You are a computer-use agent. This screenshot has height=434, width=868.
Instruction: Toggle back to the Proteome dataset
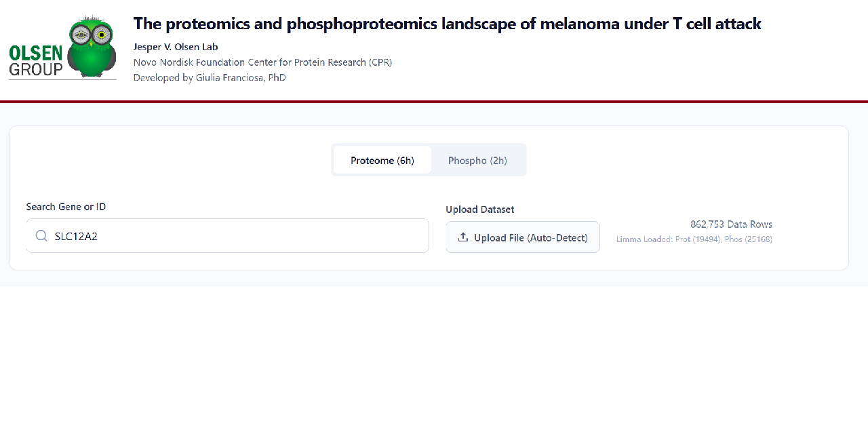click(382, 160)
